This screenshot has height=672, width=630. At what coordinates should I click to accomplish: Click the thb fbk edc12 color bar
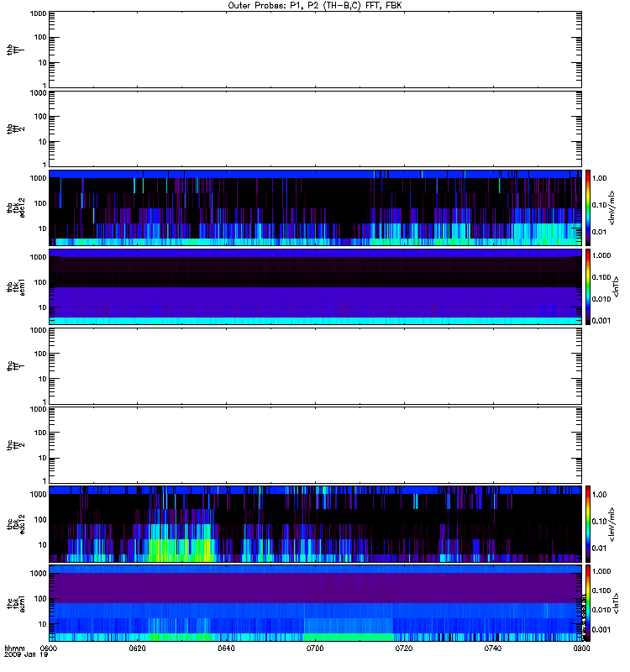pyautogui.click(x=588, y=207)
